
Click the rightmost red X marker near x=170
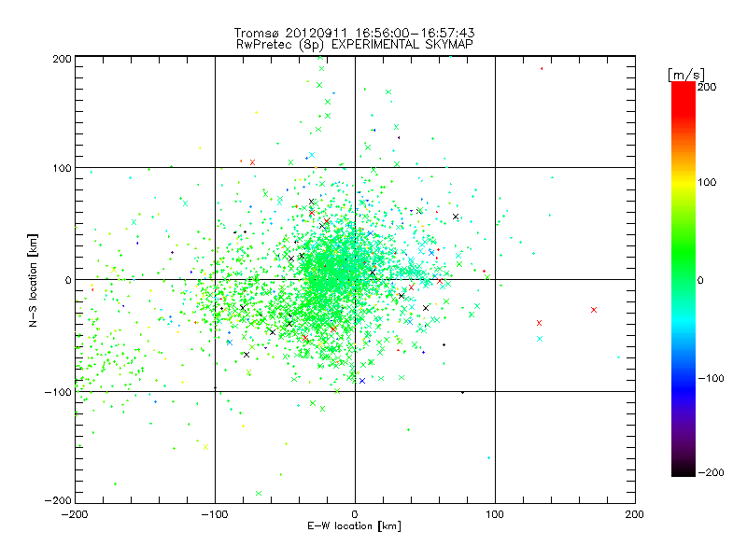594,310
